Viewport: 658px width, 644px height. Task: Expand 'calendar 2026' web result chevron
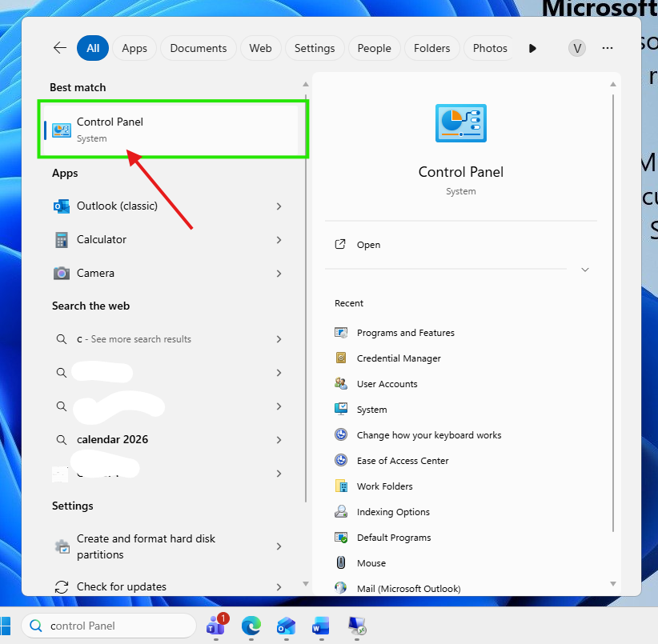pos(279,440)
